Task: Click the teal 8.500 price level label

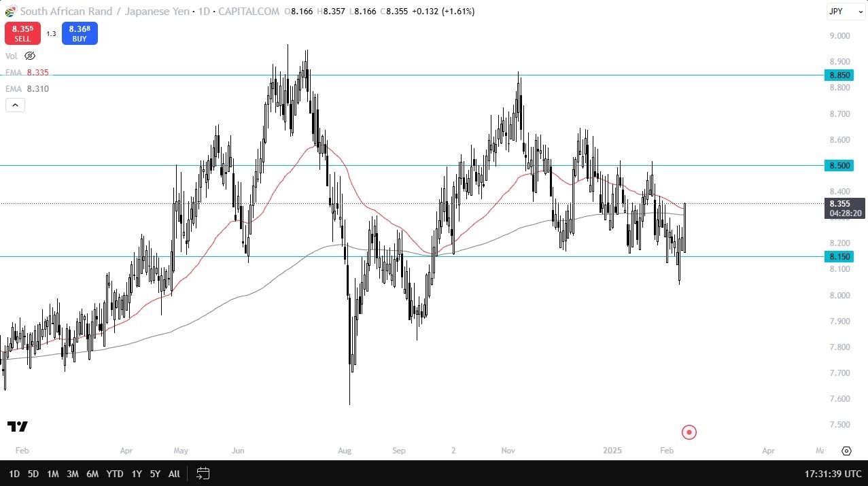Action: (x=838, y=165)
